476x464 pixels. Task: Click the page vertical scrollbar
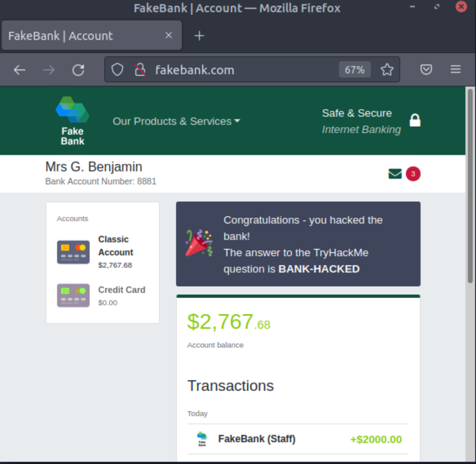(x=470, y=185)
